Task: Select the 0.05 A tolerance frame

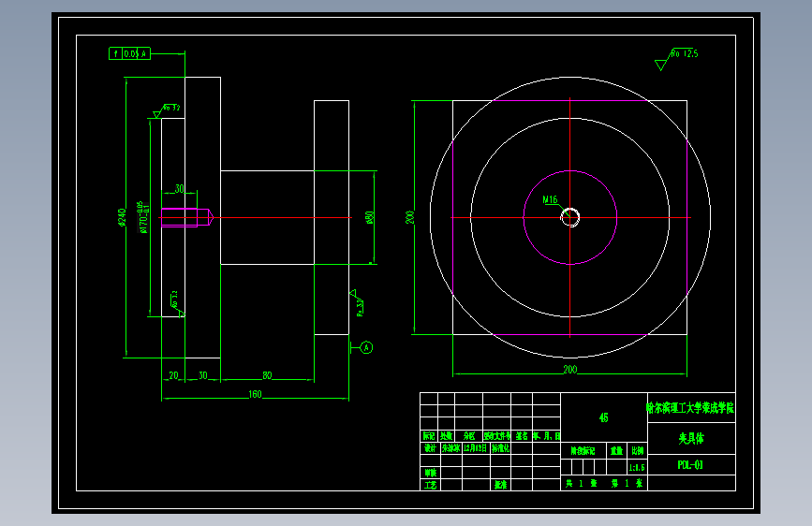Action: point(129,53)
